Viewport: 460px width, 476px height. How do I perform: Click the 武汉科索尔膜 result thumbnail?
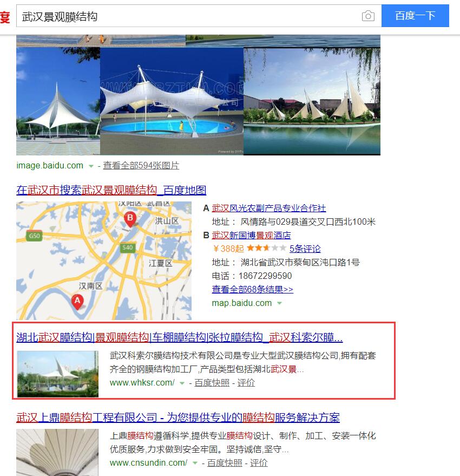[58, 374]
